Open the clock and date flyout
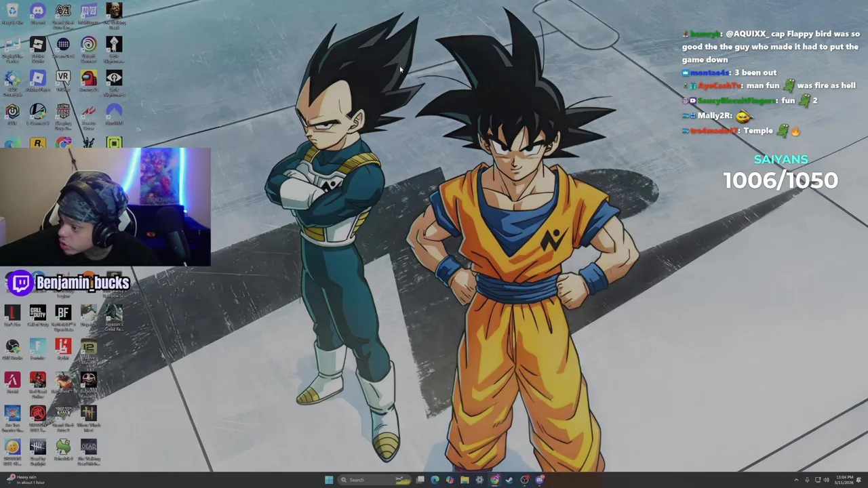 click(x=845, y=480)
